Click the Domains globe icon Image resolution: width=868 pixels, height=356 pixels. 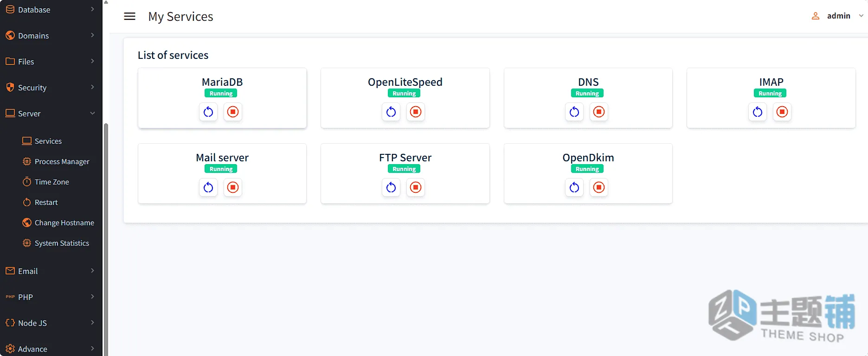pos(10,36)
